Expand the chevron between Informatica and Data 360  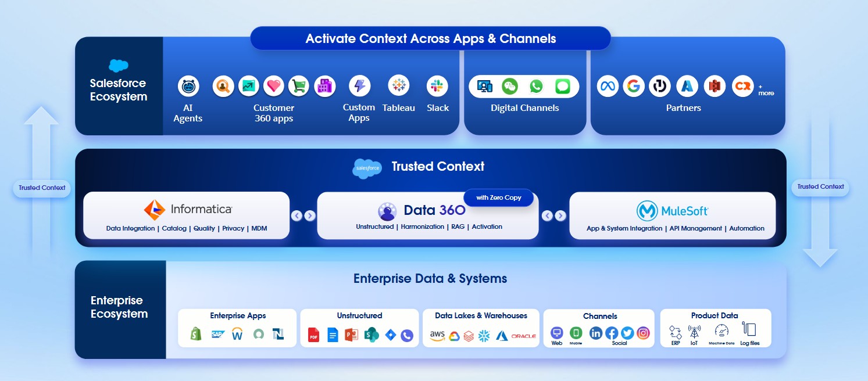304,215
